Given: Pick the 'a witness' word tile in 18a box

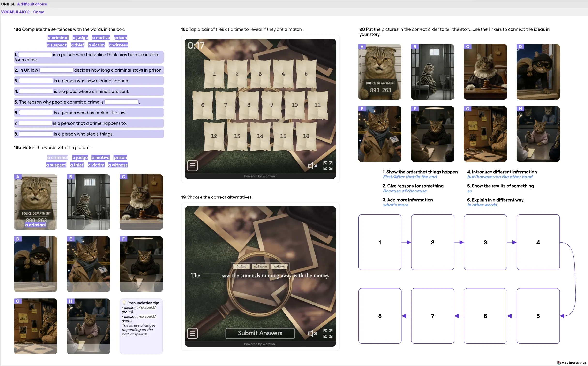Looking at the screenshot, I should (118, 45).
